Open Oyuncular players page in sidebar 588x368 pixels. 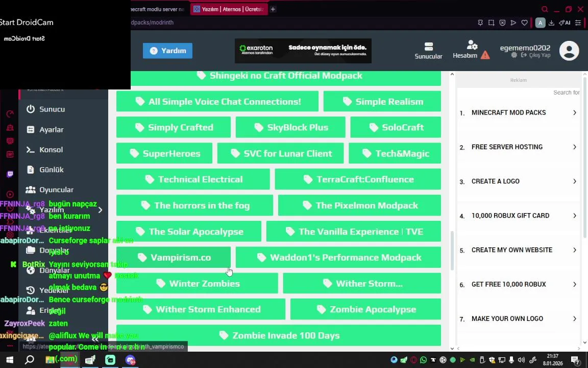click(50, 190)
